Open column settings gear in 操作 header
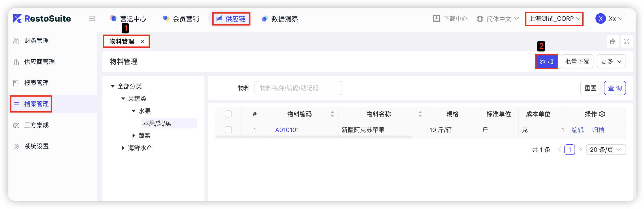 click(x=602, y=114)
